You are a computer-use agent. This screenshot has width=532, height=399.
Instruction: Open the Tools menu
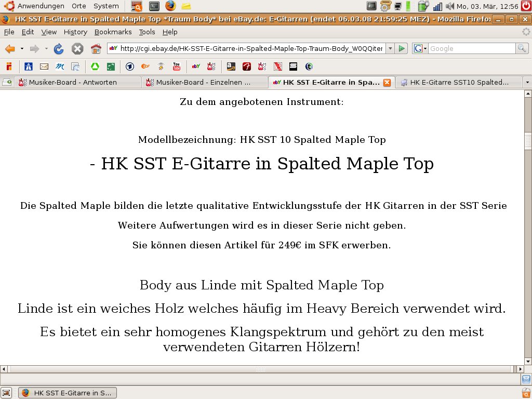coord(147,32)
